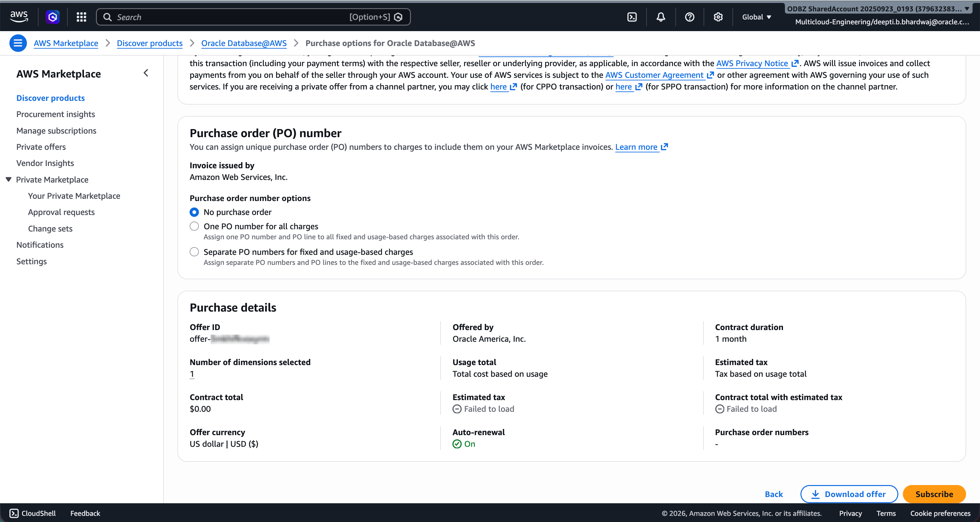
Task: Open Private offers in the sidebar
Action: click(x=41, y=147)
